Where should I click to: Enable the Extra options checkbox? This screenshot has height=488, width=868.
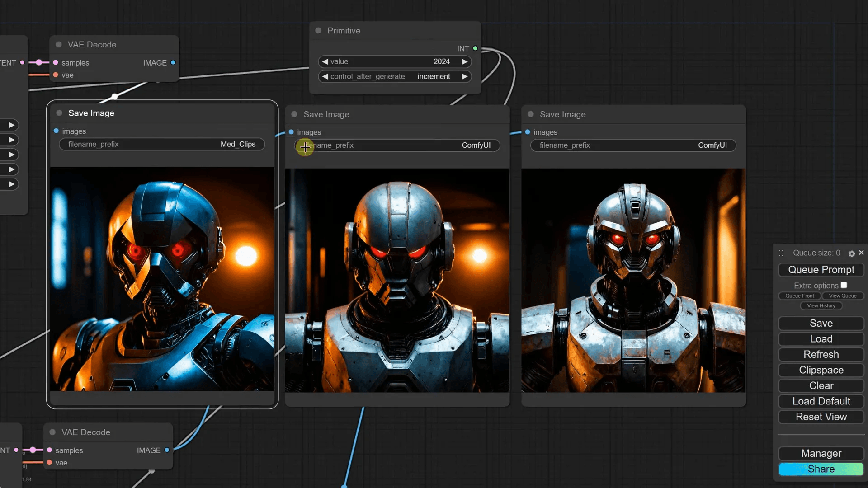point(844,285)
